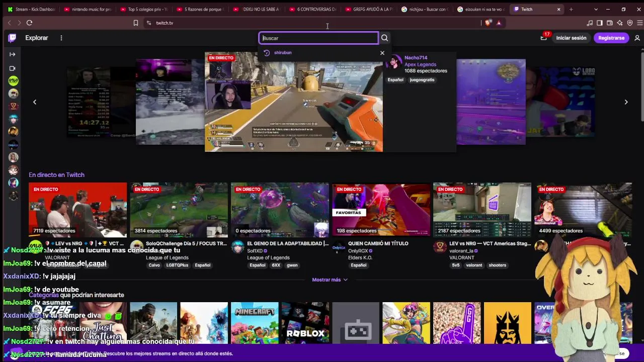The image size is (644, 362).
Task: Open the browser wallet icon
Action: click(610, 23)
